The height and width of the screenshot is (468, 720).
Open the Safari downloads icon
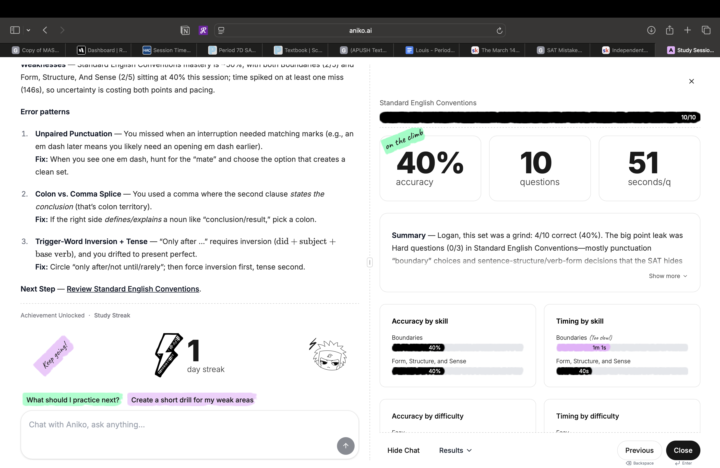[x=651, y=30]
